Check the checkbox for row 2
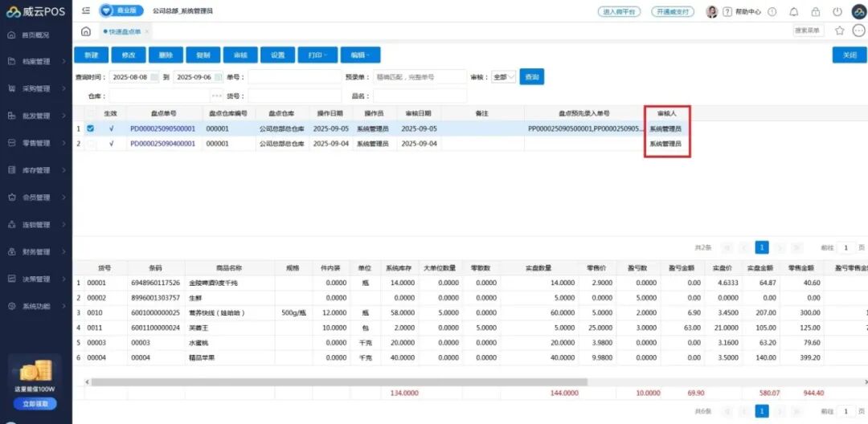Screen dimensions: 868x424 90,144
